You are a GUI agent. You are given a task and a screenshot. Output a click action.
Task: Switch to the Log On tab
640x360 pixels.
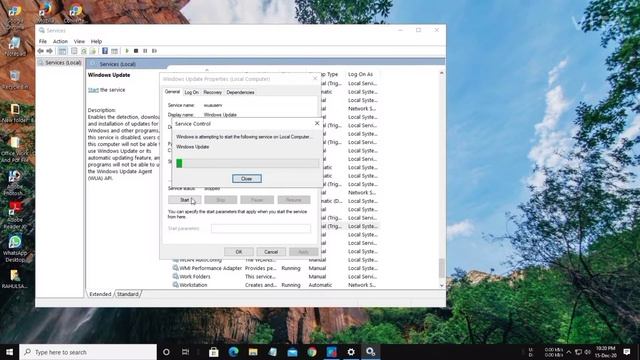(191, 92)
